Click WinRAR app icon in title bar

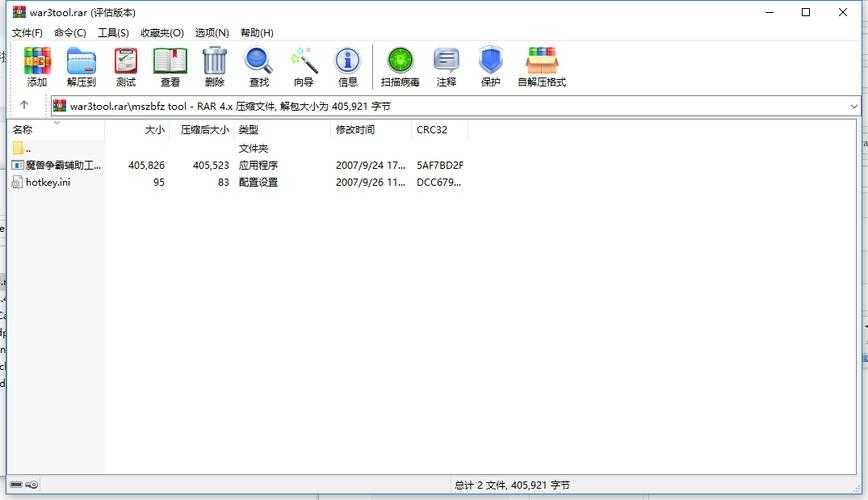click(x=19, y=12)
